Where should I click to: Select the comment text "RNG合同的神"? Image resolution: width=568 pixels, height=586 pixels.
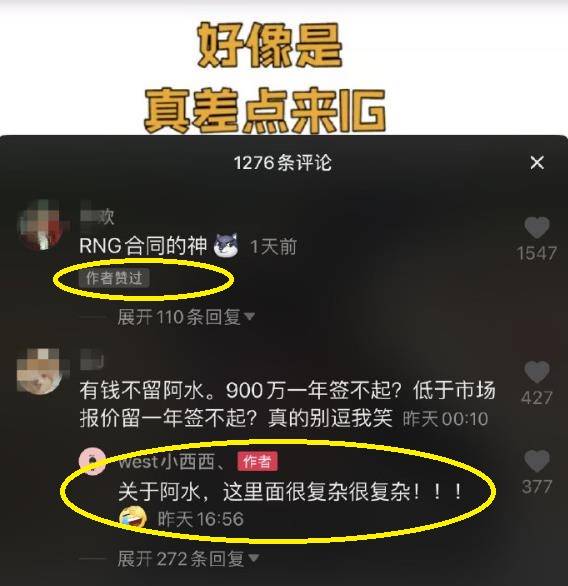143,246
